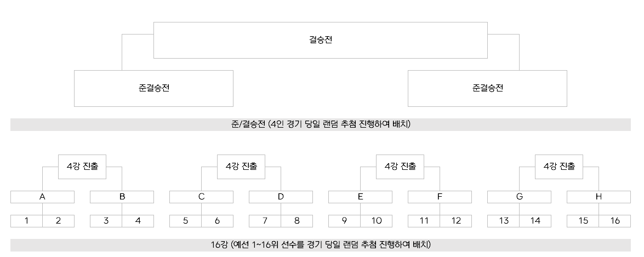The height and width of the screenshot is (257, 644).
Task: Select group A box
Action: tap(42, 197)
